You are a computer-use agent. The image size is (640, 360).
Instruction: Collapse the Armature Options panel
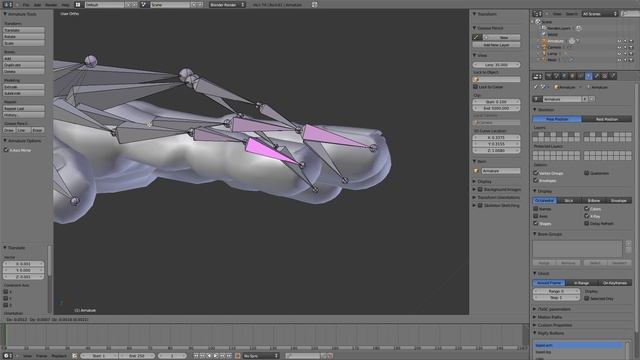[x=5, y=140]
